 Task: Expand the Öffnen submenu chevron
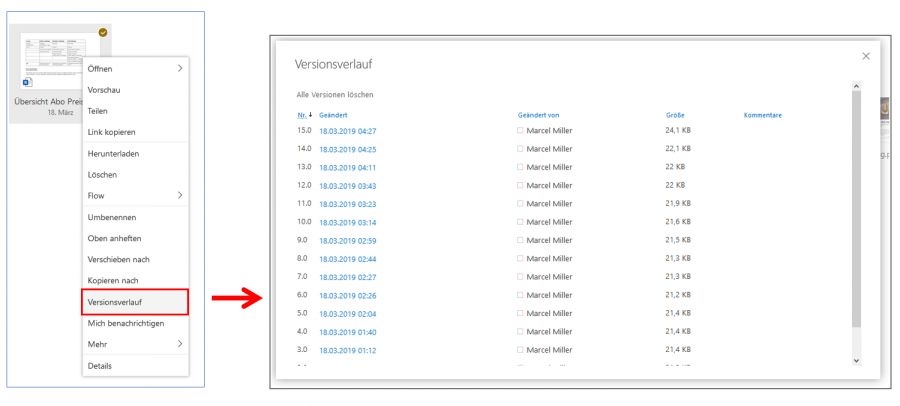click(180, 68)
